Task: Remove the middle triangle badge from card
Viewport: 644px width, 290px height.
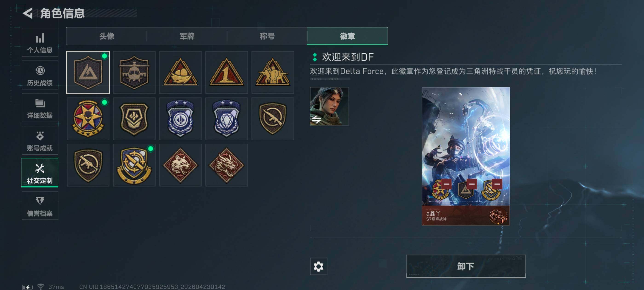Action: click(x=471, y=184)
